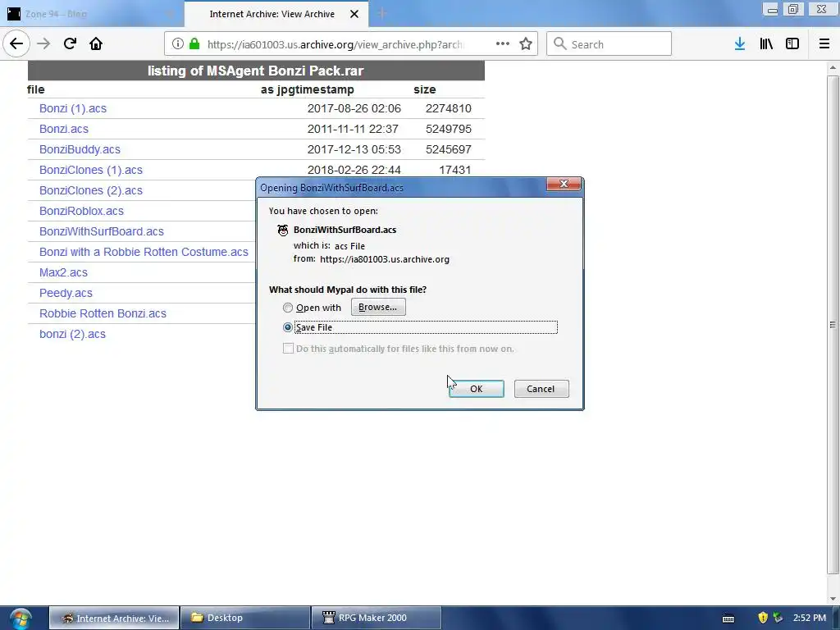Viewport: 840px width, 630px height.
Task: Open the Peedy.acs link
Action: tap(66, 293)
